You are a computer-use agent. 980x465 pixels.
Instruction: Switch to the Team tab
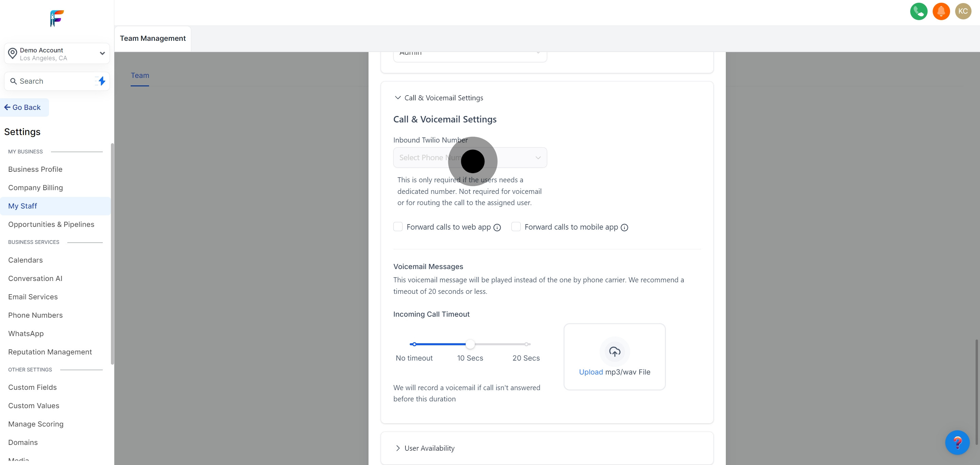(140, 76)
